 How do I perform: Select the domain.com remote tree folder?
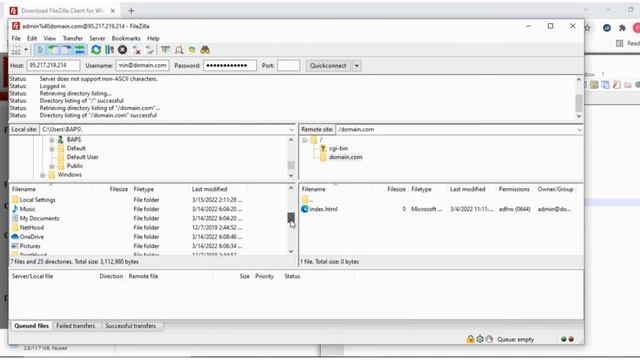point(346,157)
